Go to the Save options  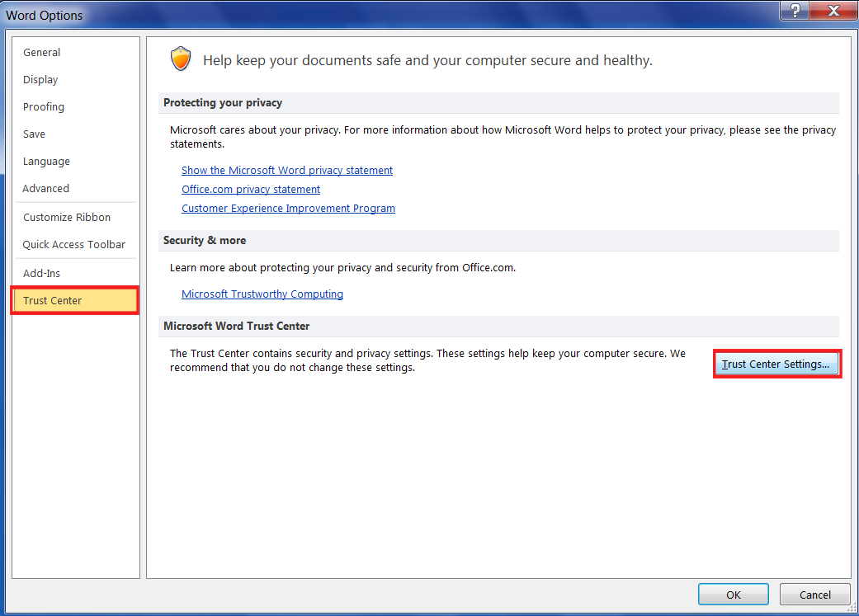[x=35, y=134]
